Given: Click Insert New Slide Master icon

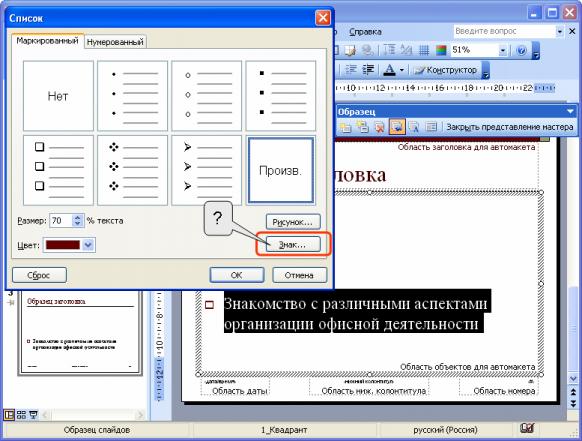Looking at the screenshot, I should click(345, 127).
